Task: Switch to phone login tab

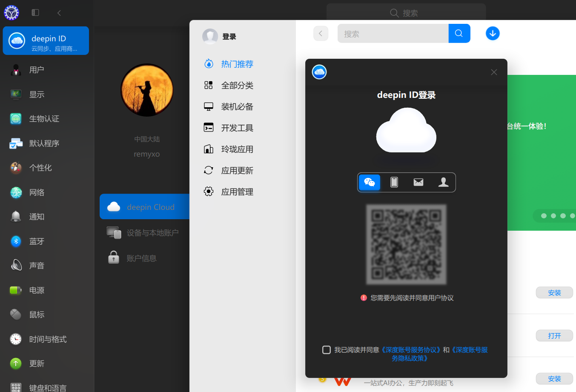Action: tap(394, 182)
